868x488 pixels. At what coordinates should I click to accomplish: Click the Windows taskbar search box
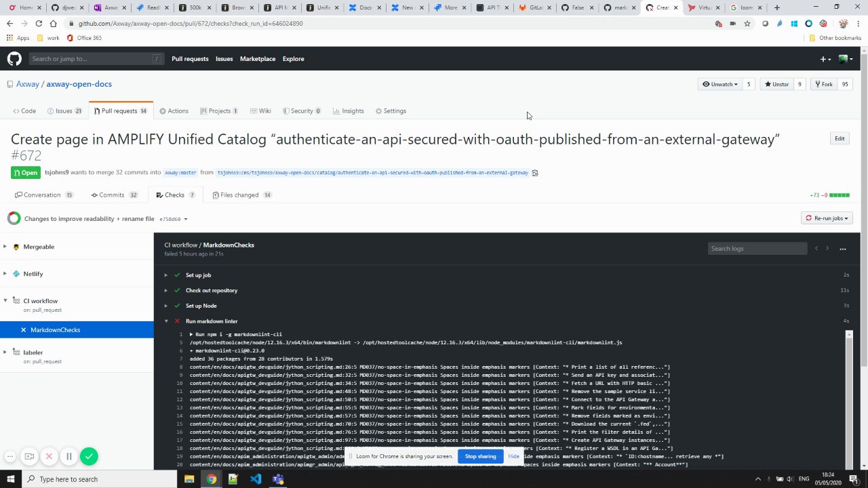[x=99, y=479]
